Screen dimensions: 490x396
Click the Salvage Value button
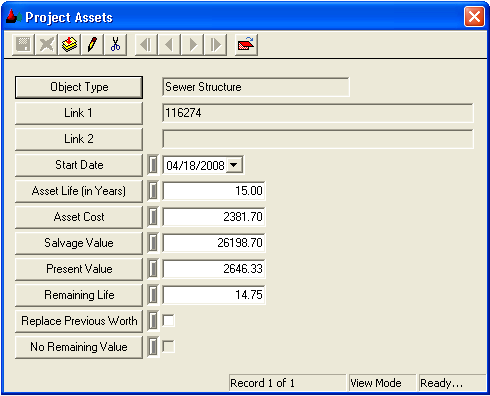click(79, 243)
